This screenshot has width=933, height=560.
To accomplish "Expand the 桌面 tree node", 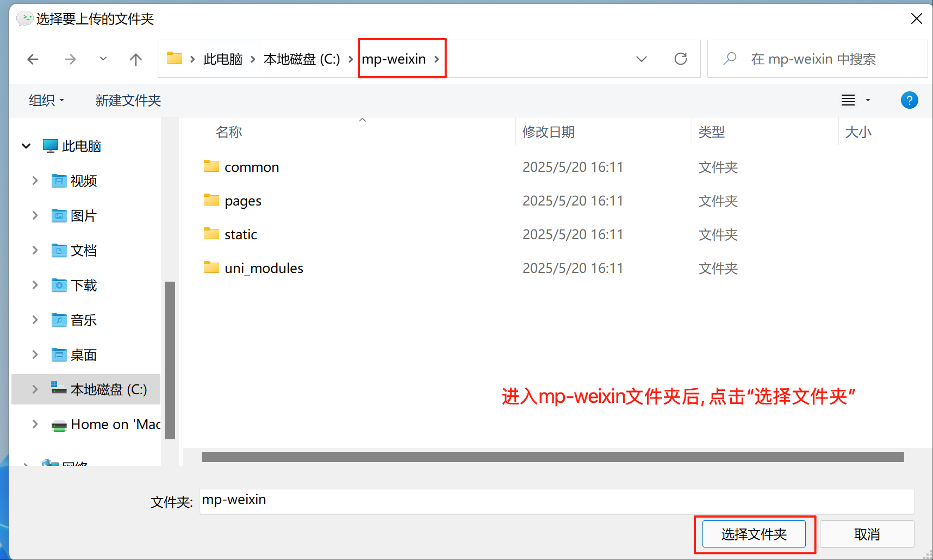I will click(x=35, y=354).
